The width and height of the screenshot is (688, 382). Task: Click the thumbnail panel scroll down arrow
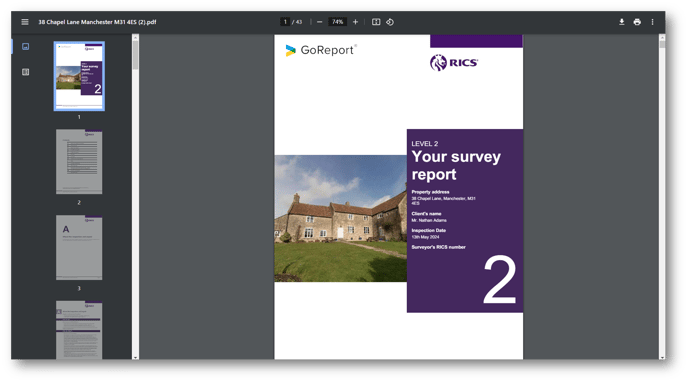click(x=135, y=357)
